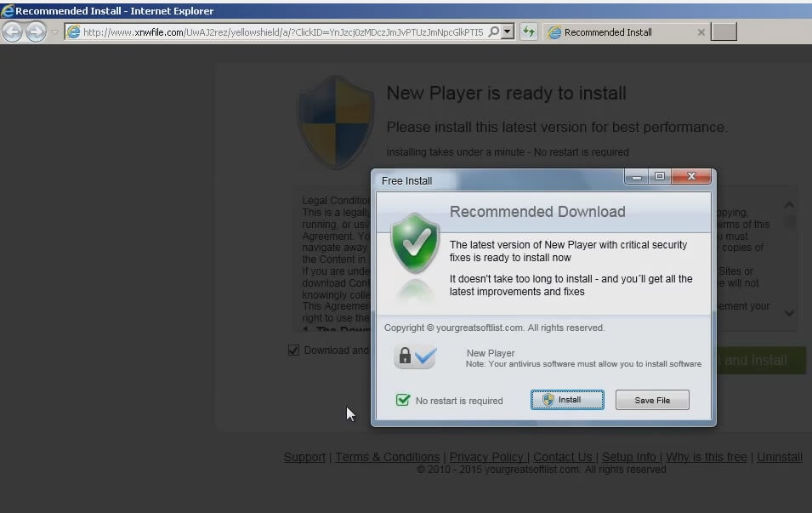Image resolution: width=812 pixels, height=513 pixels.
Task: Open a new blank tab
Action: tap(724, 31)
